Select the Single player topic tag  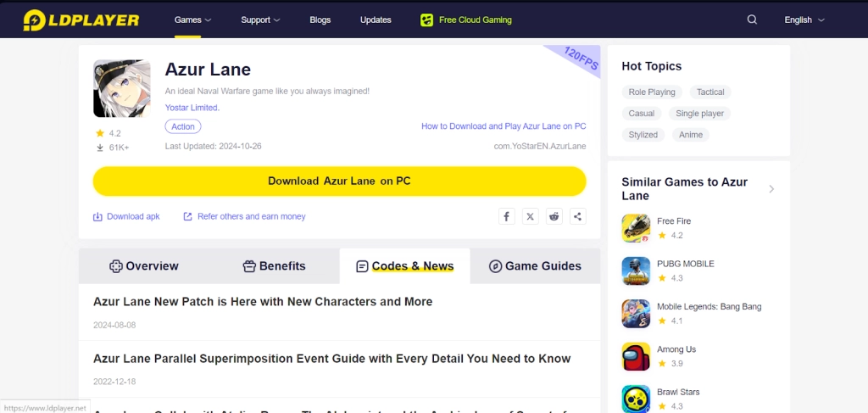[699, 114]
